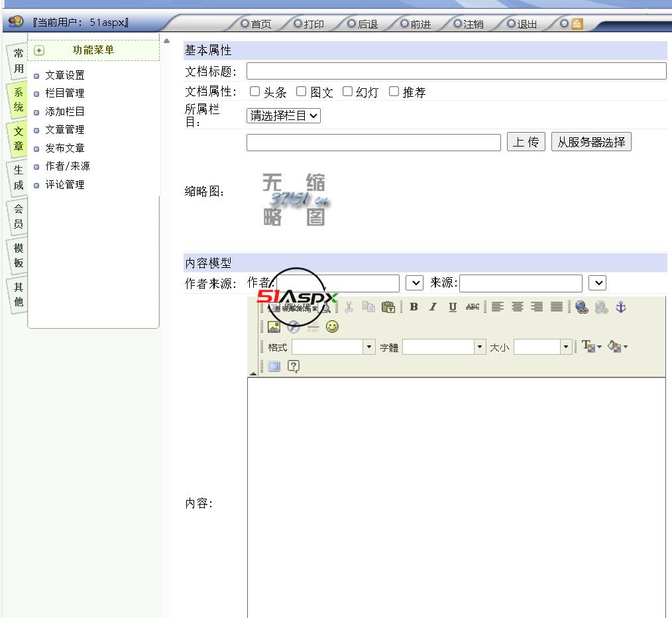Expand the 格式 format dropdown
This screenshot has height=618, width=672.
[x=369, y=347]
